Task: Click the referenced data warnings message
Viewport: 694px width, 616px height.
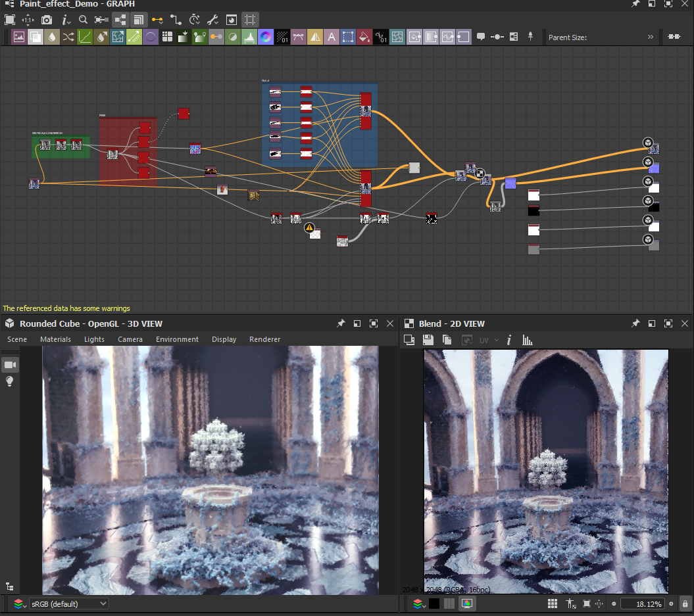Action: pos(66,308)
